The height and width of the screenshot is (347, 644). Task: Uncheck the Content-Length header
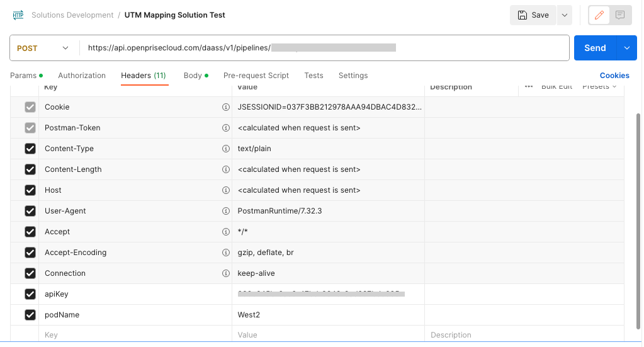pyautogui.click(x=30, y=169)
